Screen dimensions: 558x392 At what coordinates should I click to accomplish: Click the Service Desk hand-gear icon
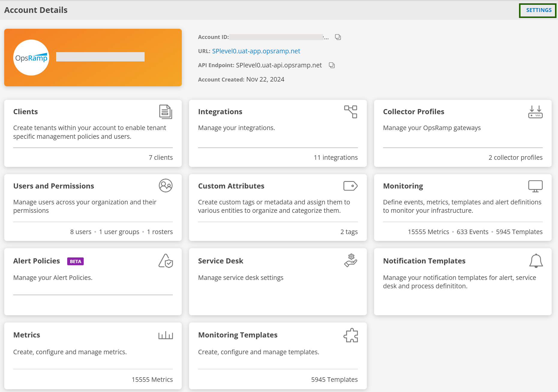tap(350, 260)
